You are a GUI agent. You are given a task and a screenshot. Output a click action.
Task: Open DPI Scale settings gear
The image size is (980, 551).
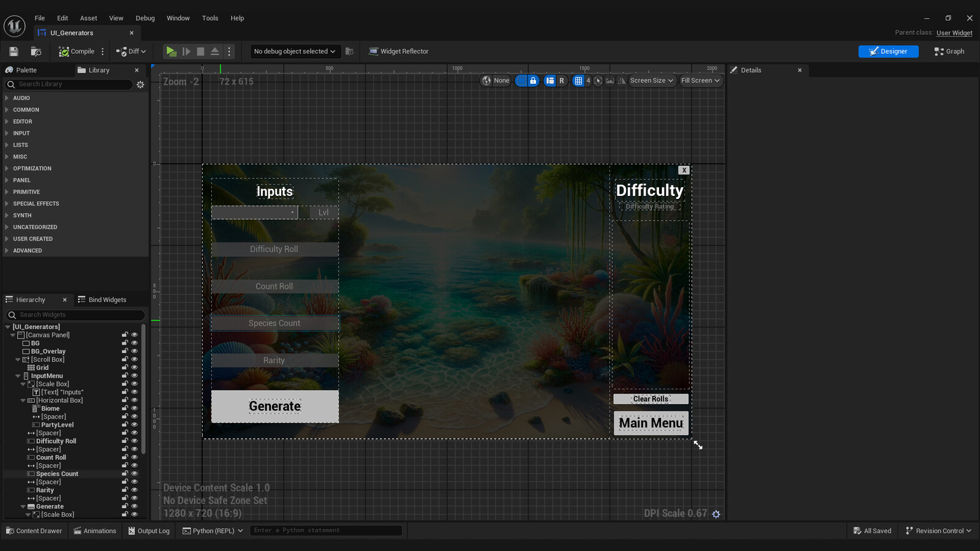click(716, 514)
